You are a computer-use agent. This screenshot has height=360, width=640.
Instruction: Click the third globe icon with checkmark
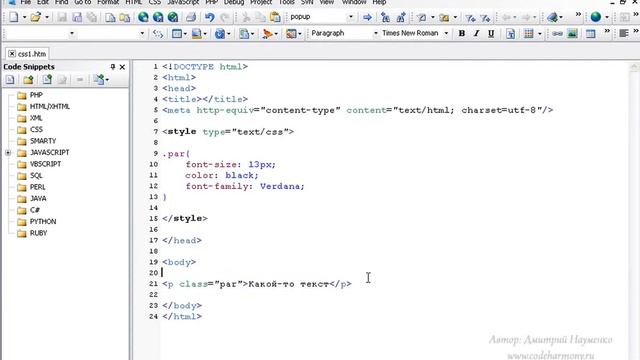point(173,17)
